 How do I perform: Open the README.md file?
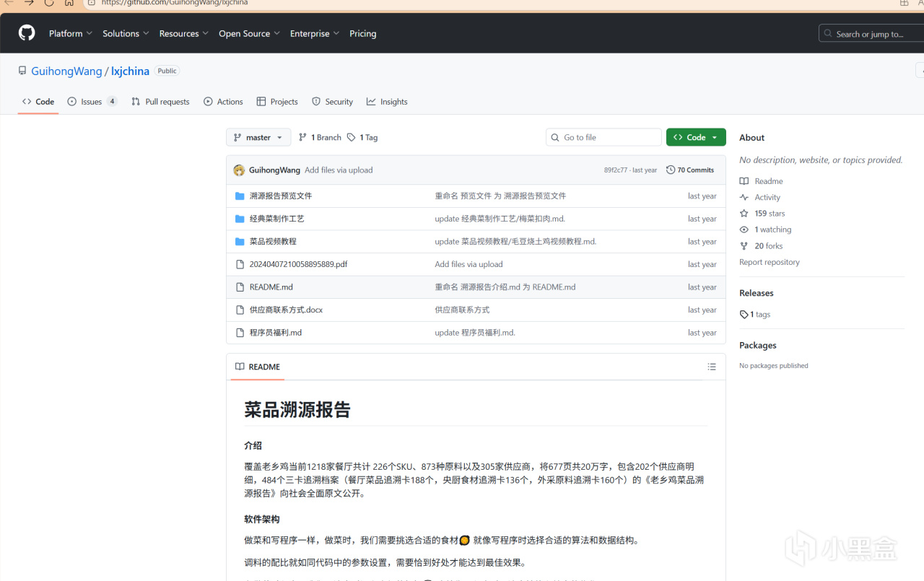coord(271,287)
